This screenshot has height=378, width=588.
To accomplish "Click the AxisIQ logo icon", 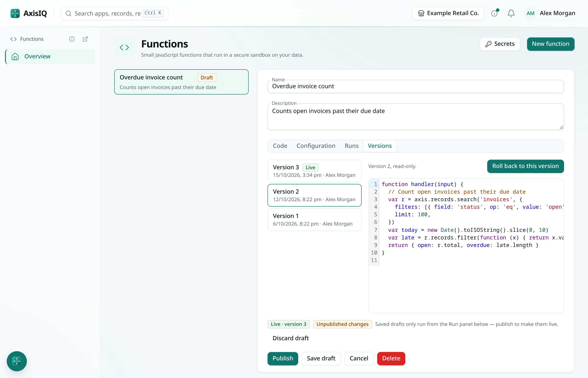I will tap(15, 13).
